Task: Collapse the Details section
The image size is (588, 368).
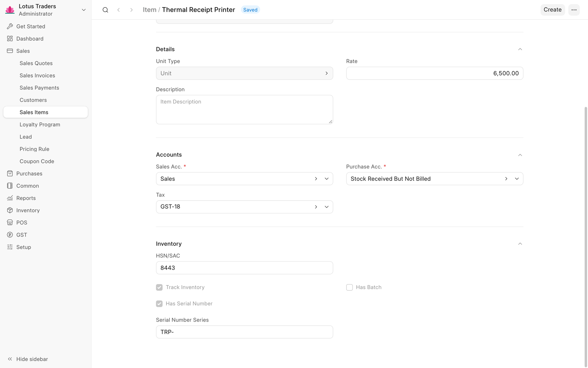Action: coord(520,49)
